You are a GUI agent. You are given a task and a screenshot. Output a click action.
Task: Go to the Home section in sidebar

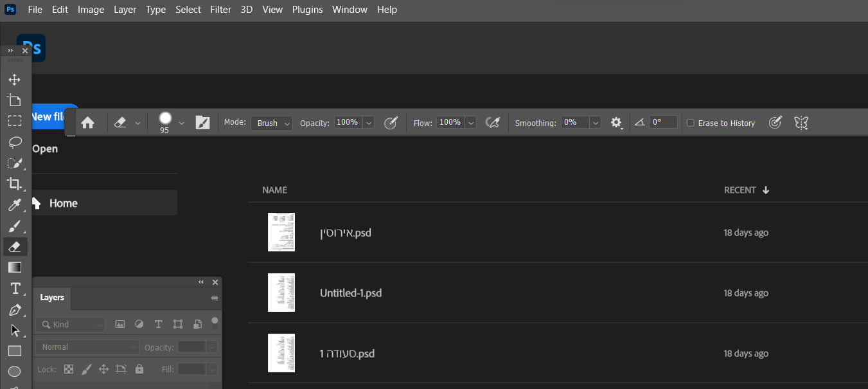[103, 203]
